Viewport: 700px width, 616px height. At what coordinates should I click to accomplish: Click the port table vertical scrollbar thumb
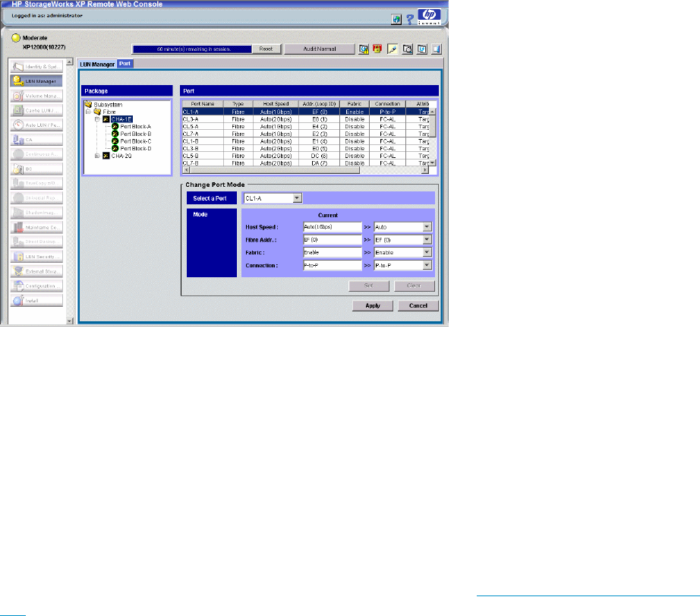(x=432, y=126)
